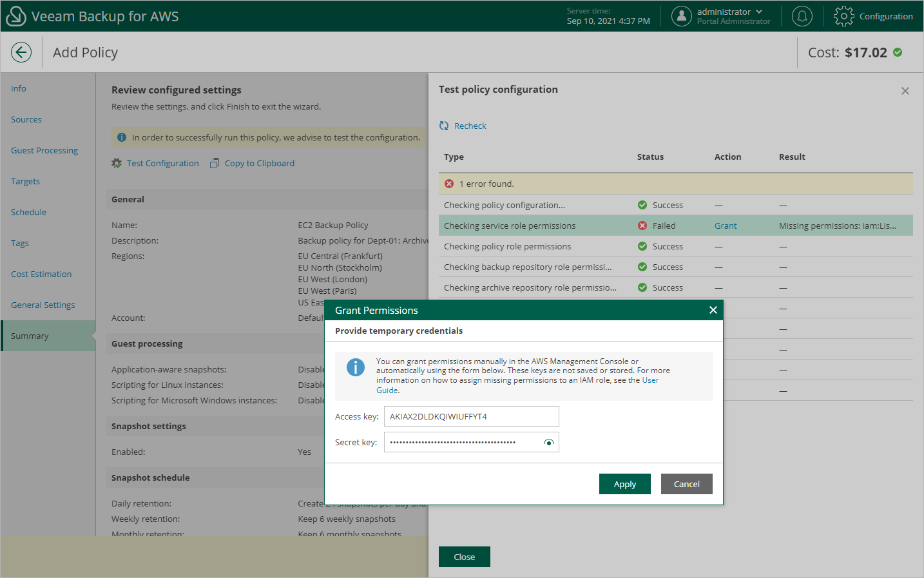Close the Test policy configuration panel
This screenshot has height=578, width=924.
point(905,91)
